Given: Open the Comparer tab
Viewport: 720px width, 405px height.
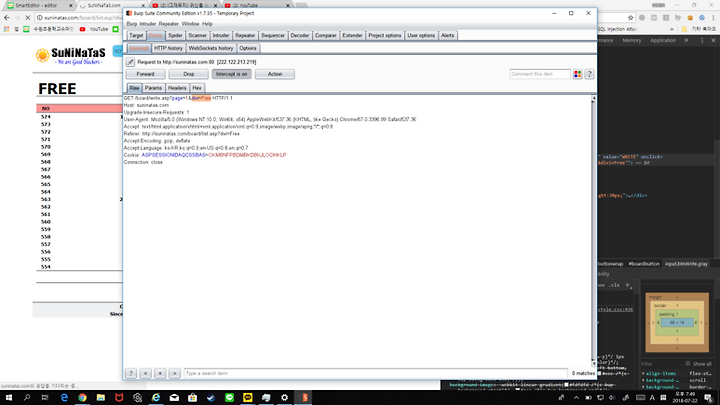Looking at the screenshot, I should [326, 35].
